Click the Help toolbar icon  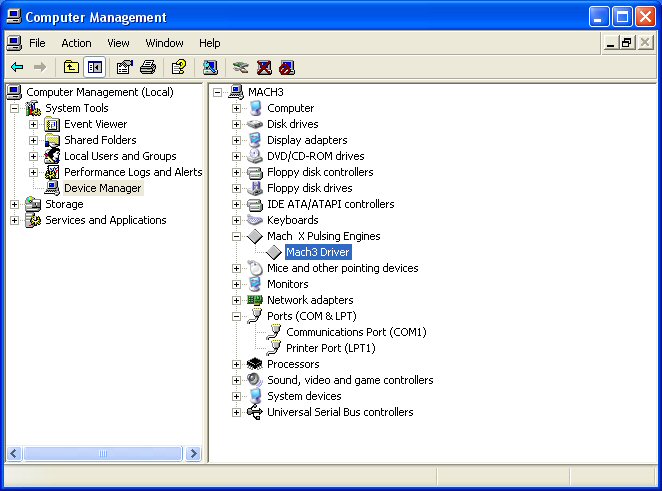[x=179, y=67]
